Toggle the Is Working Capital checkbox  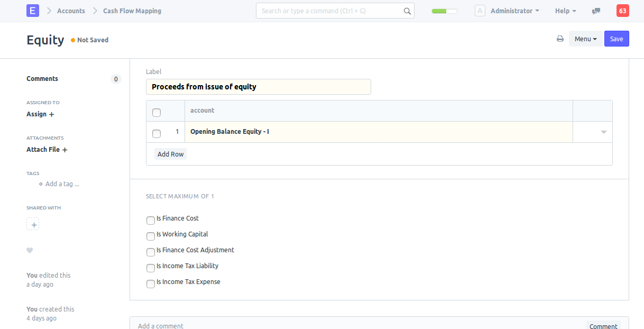(x=151, y=236)
